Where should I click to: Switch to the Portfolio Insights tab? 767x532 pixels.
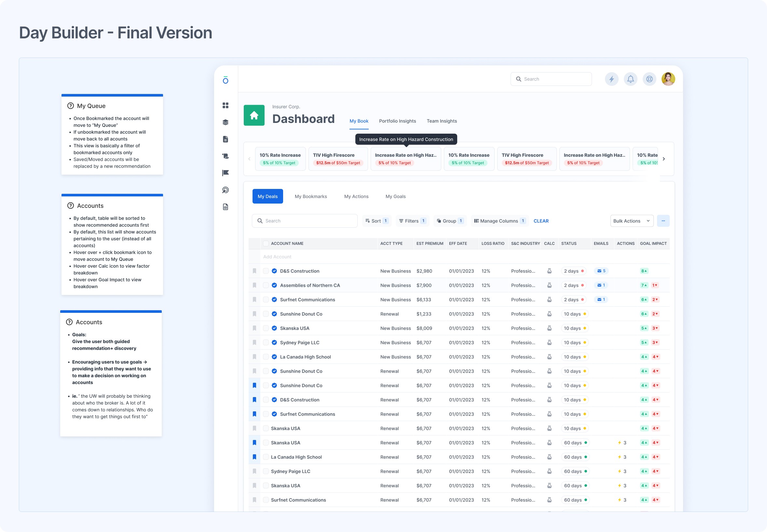coord(397,121)
